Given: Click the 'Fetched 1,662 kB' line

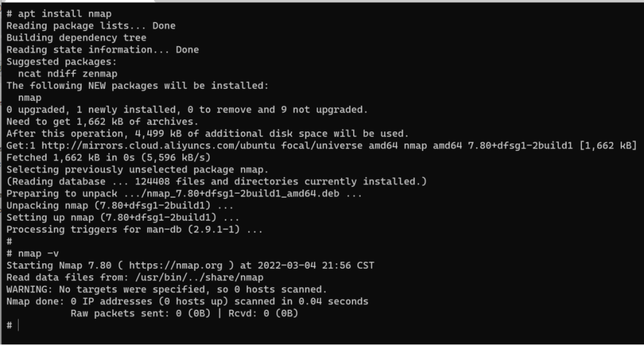Looking at the screenshot, I should coord(109,157).
